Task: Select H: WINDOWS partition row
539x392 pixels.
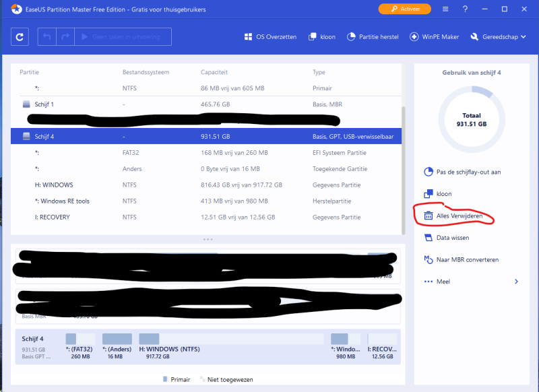Action: point(206,185)
